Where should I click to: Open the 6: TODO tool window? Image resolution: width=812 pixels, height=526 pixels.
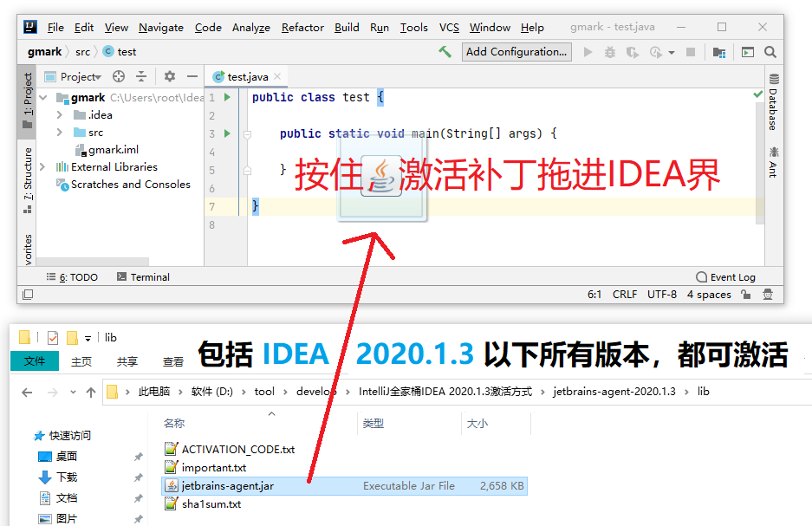coord(72,277)
